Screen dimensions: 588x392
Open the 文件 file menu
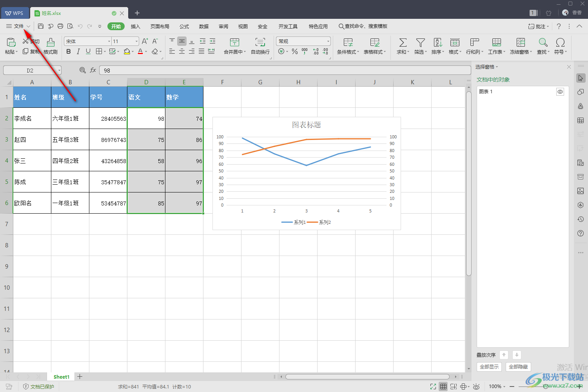(18, 26)
